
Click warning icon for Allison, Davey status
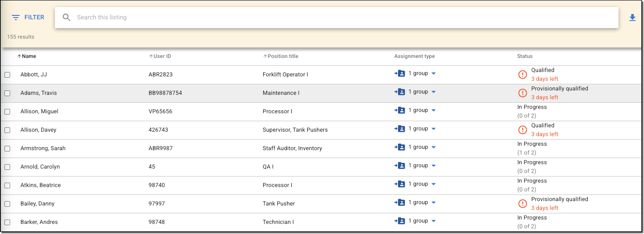[x=522, y=130]
